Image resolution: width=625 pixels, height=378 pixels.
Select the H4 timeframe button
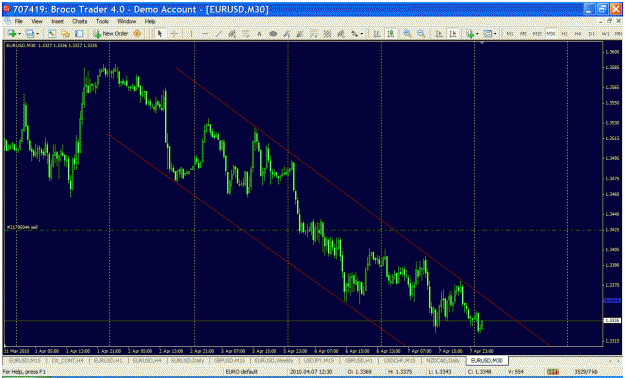point(578,34)
